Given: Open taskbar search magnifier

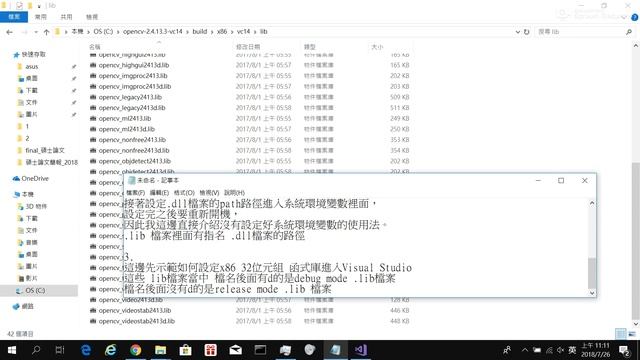Looking at the screenshot, I should point(36,350).
